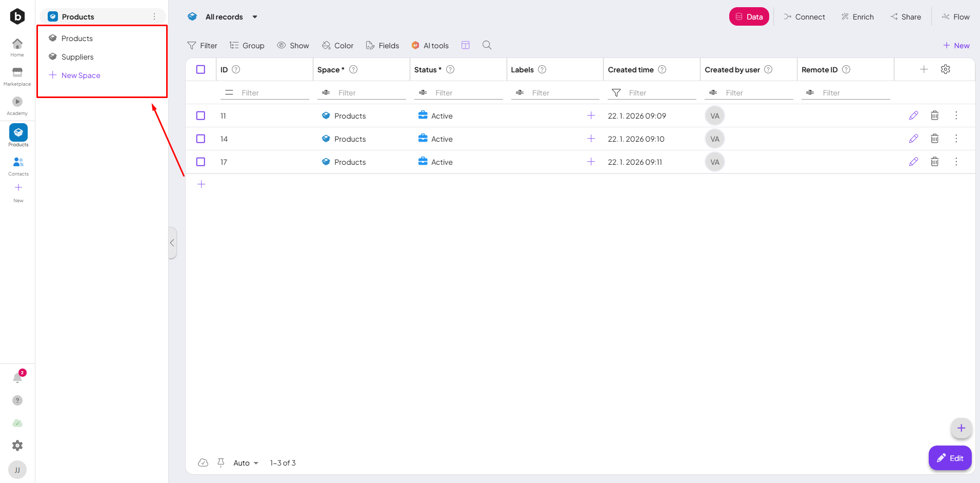Open the Color tool in toolbar

[338, 46]
